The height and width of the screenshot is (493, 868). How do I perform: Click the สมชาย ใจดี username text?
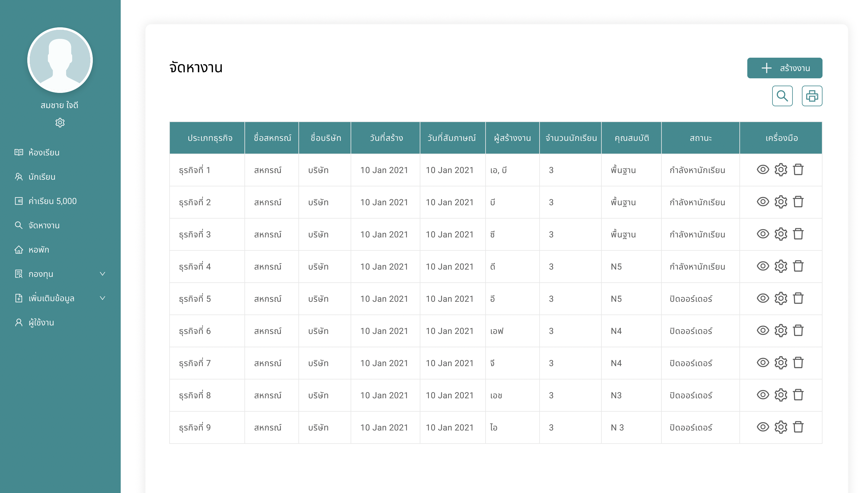(59, 105)
